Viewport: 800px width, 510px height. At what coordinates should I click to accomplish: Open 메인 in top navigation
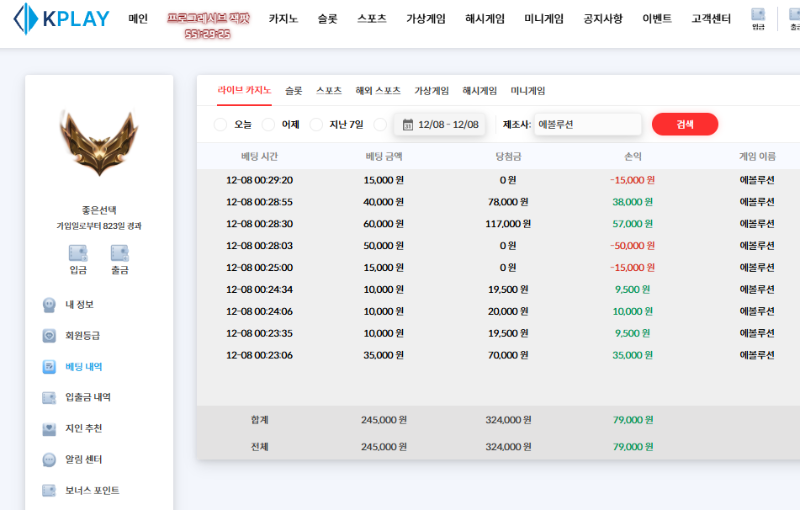pos(138,19)
